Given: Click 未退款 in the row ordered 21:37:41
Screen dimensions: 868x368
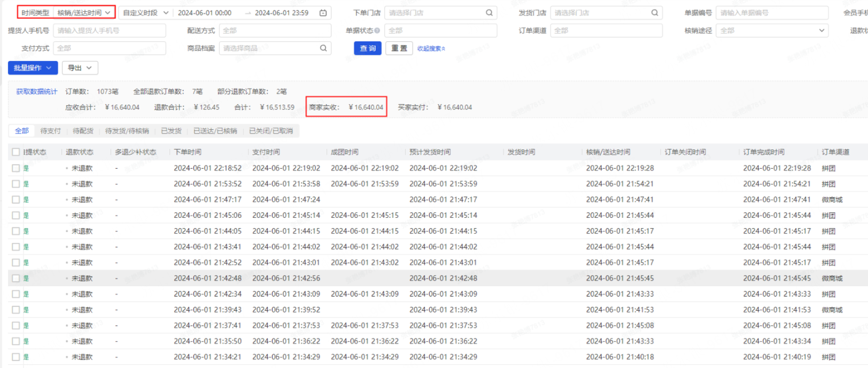Looking at the screenshot, I should point(82,325).
